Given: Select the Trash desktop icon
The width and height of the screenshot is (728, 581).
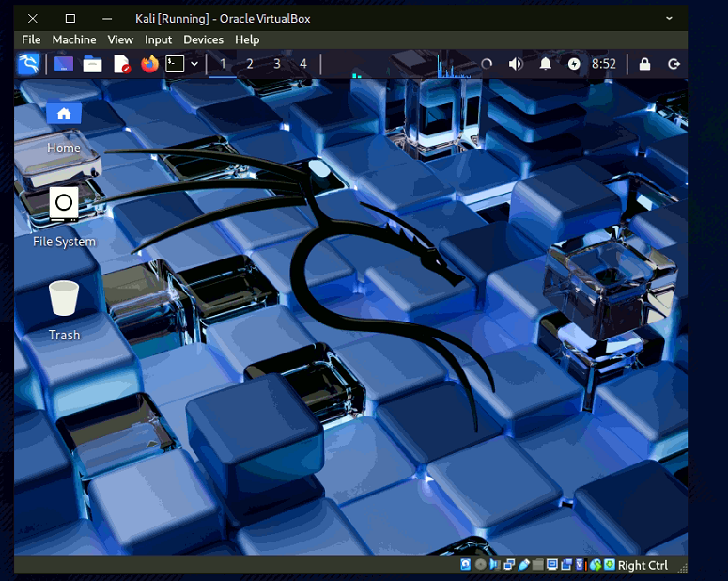Looking at the screenshot, I should point(64,299).
